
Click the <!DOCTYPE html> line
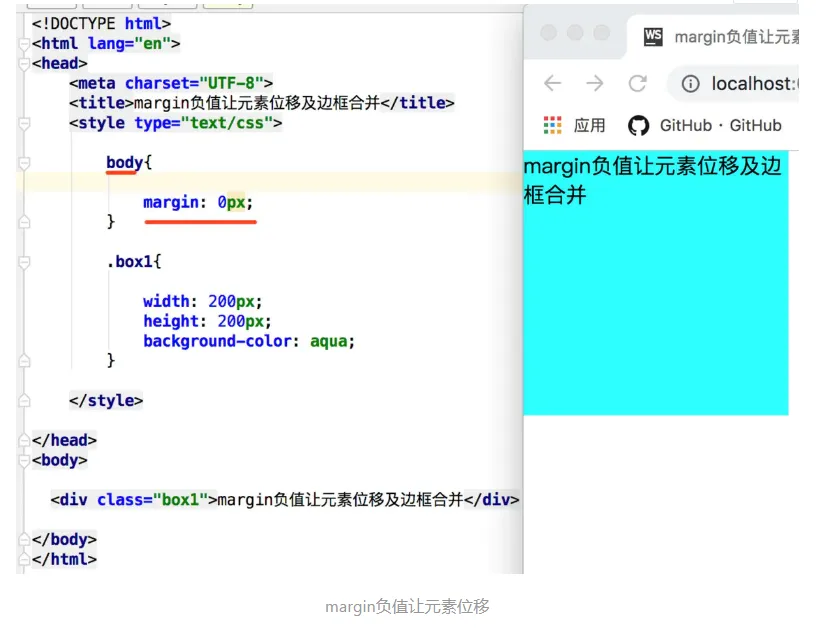click(101, 24)
